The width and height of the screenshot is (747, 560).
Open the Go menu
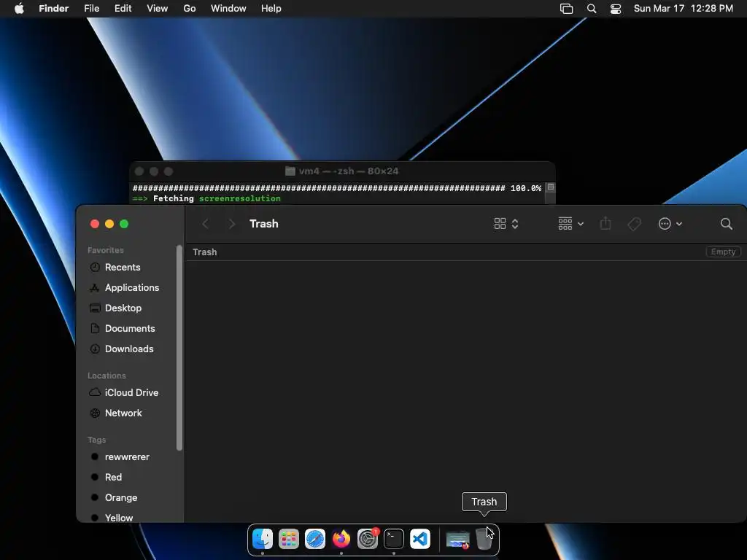tap(190, 9)
